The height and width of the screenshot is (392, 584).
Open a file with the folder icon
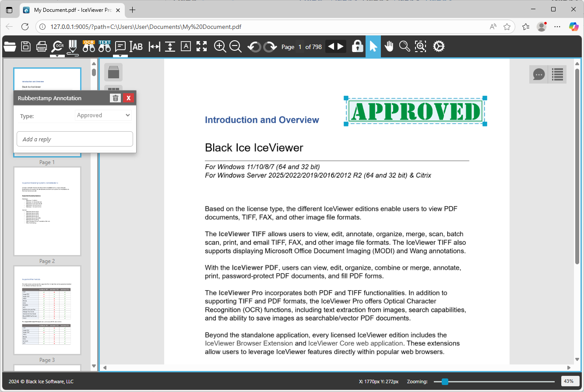[x=10, y=46]
